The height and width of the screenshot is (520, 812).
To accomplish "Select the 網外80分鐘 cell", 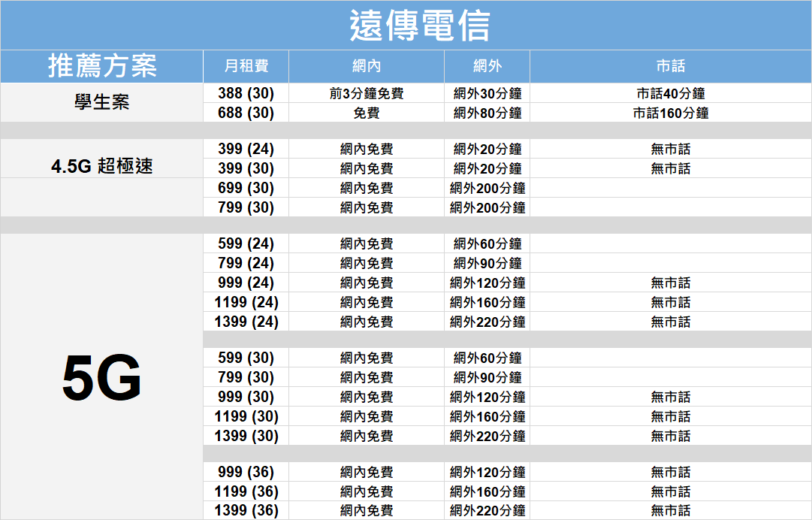I will tap(488, 113).
